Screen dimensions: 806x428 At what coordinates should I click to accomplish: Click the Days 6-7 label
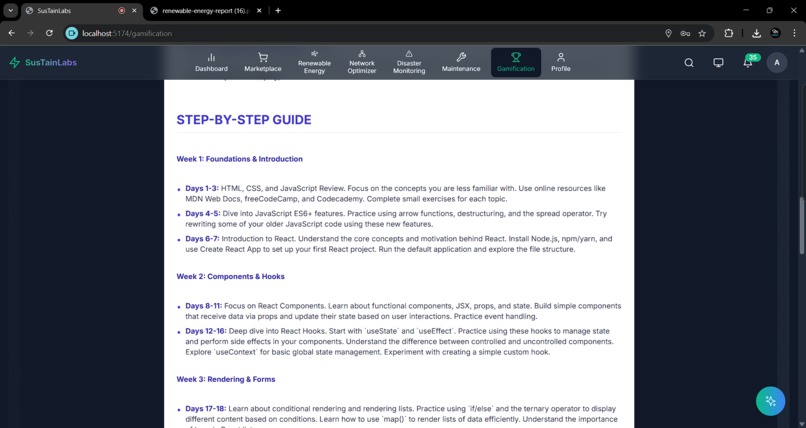202,238
